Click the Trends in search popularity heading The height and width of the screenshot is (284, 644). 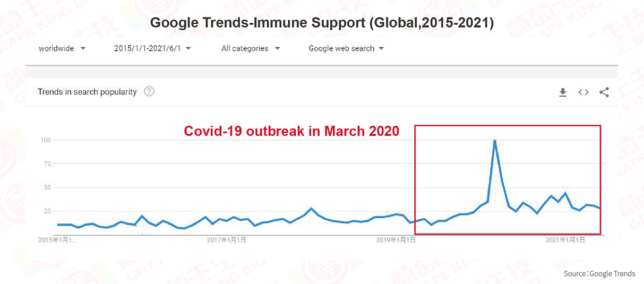click(x=87, y=92)
